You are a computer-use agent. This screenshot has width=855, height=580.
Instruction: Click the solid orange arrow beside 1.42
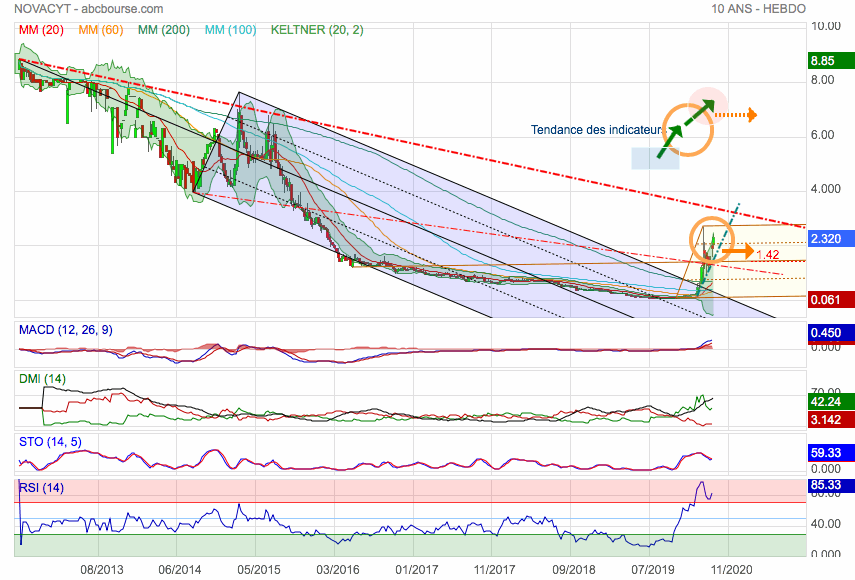point(737,251)
